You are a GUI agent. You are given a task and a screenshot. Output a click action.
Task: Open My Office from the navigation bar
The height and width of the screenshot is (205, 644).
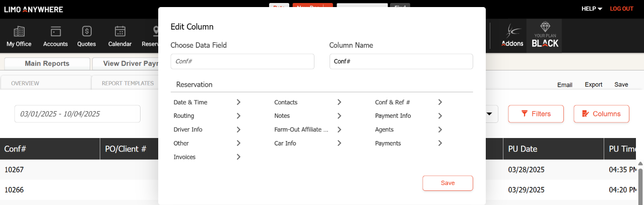[19, 36]
